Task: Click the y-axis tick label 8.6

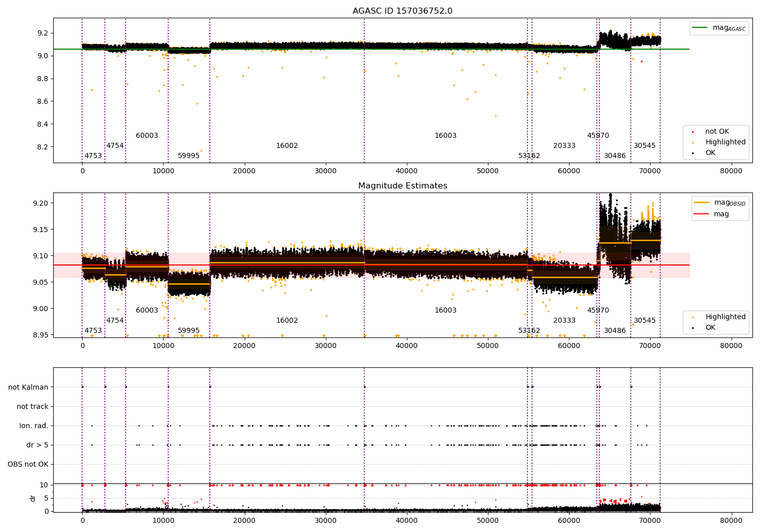Action: click(43, 101)
